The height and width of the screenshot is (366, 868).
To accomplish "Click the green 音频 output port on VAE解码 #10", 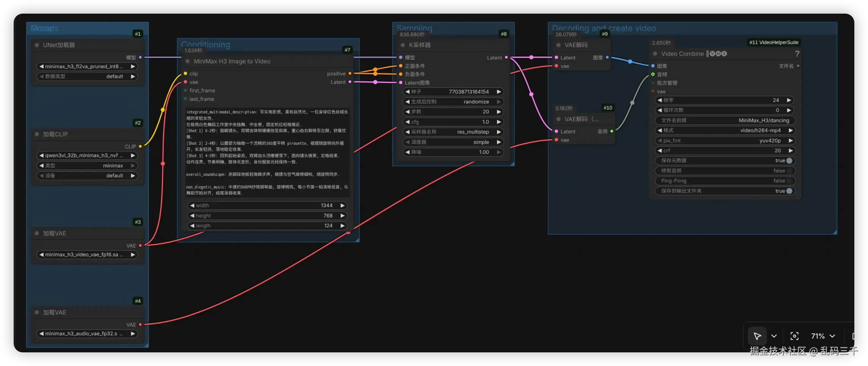I will click(612, 131).
